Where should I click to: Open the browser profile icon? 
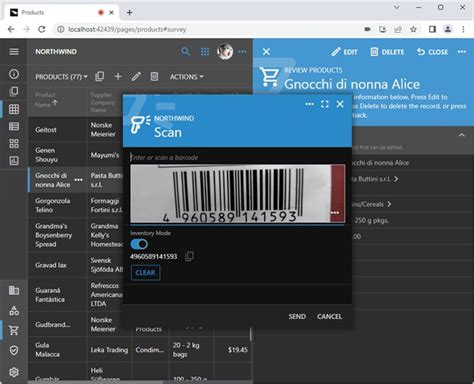click(x=448, y=29)
